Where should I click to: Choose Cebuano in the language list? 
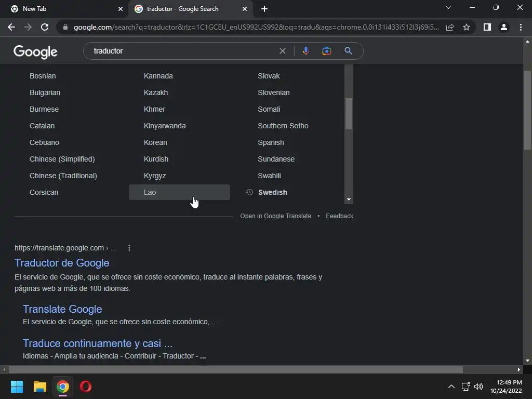pos(44,142)
